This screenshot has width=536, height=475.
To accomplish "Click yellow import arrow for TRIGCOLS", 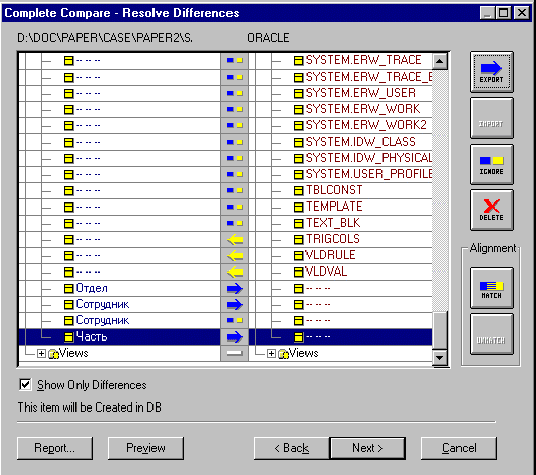I will (235, 240).
